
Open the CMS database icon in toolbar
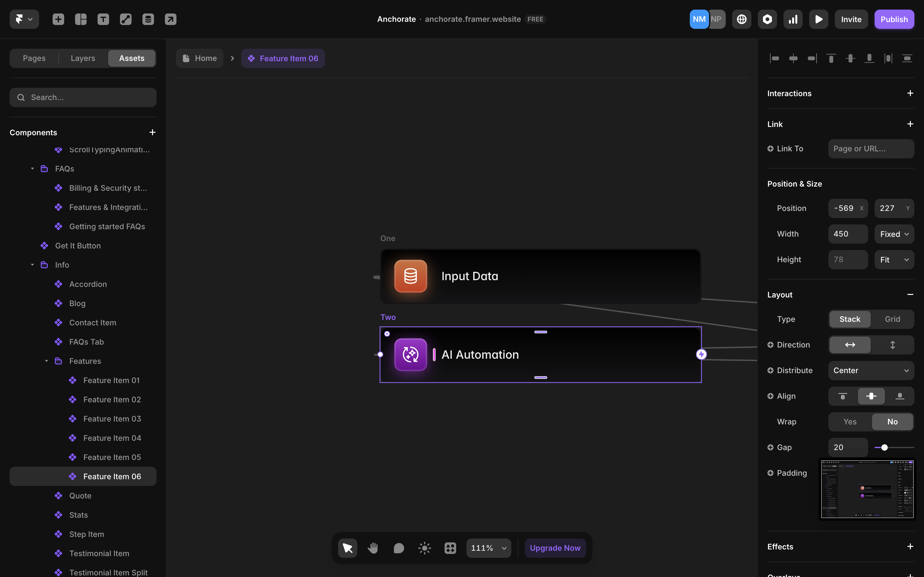tap(148, 19)
